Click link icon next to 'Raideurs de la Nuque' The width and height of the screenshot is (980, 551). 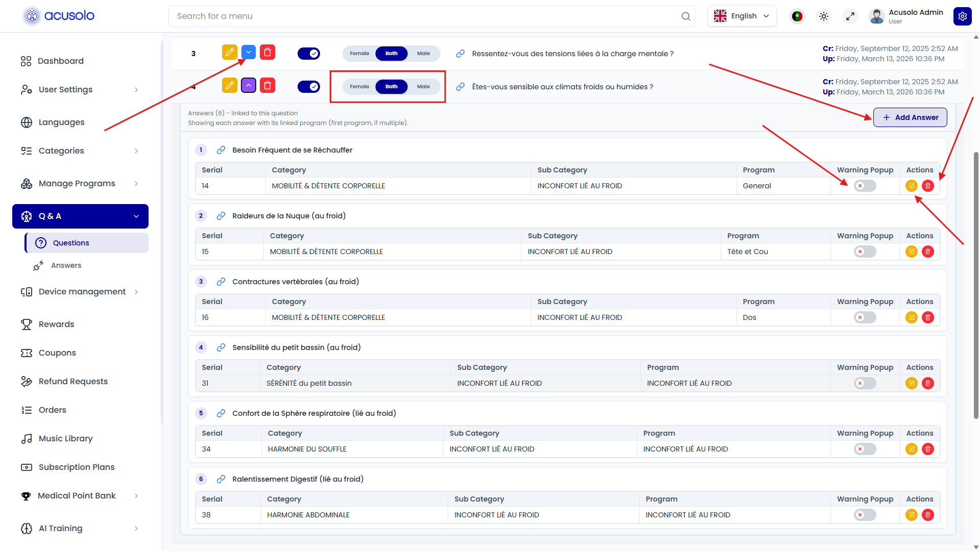pos(221,216)
